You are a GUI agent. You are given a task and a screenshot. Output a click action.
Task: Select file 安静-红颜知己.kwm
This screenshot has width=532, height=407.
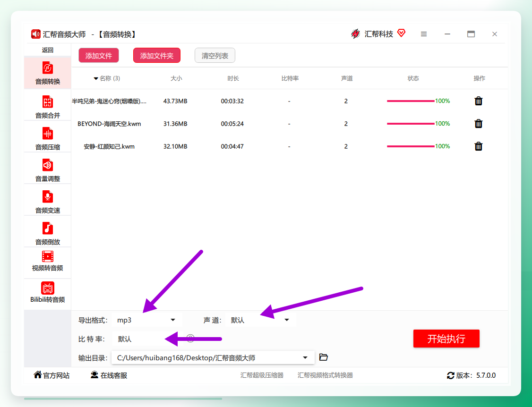point(109,146)
